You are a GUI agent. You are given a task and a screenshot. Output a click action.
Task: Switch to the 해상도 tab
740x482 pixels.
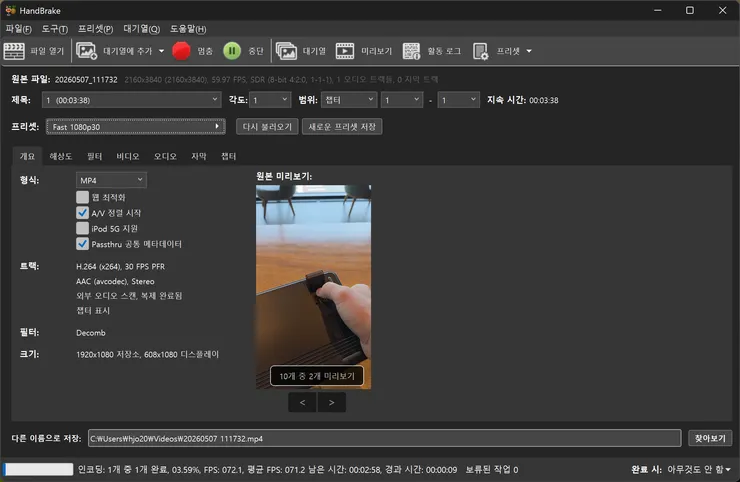click(x=61, y=156)
